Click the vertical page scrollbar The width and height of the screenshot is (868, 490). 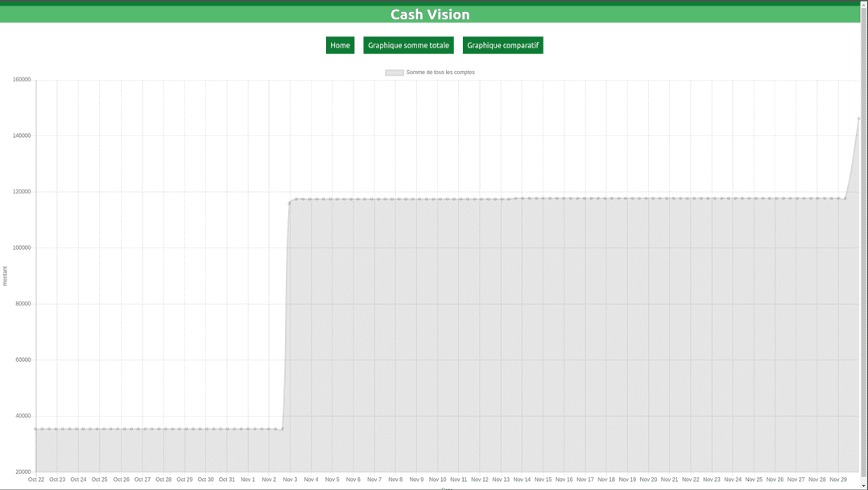click(863, 245)
